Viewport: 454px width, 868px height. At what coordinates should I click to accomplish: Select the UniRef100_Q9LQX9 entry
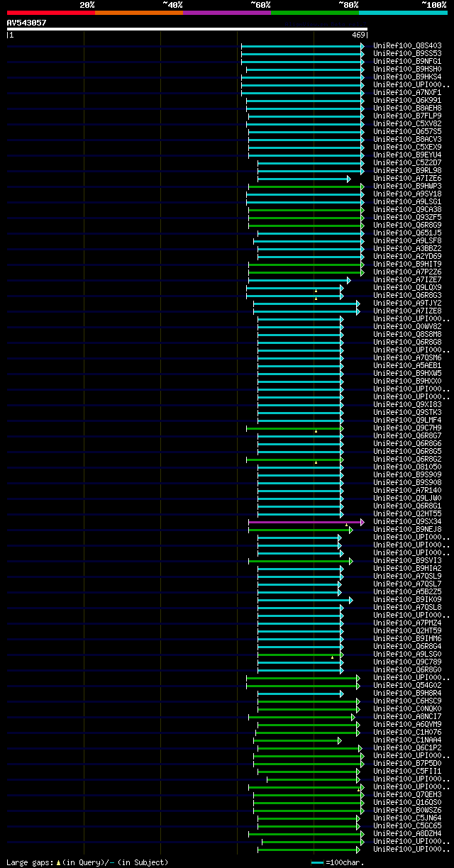(407, 287)
